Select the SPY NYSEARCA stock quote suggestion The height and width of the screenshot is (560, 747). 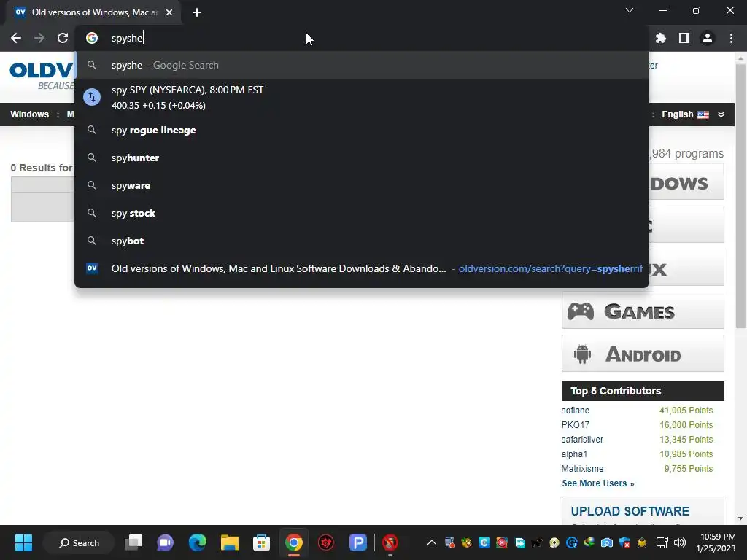(362, 97)
